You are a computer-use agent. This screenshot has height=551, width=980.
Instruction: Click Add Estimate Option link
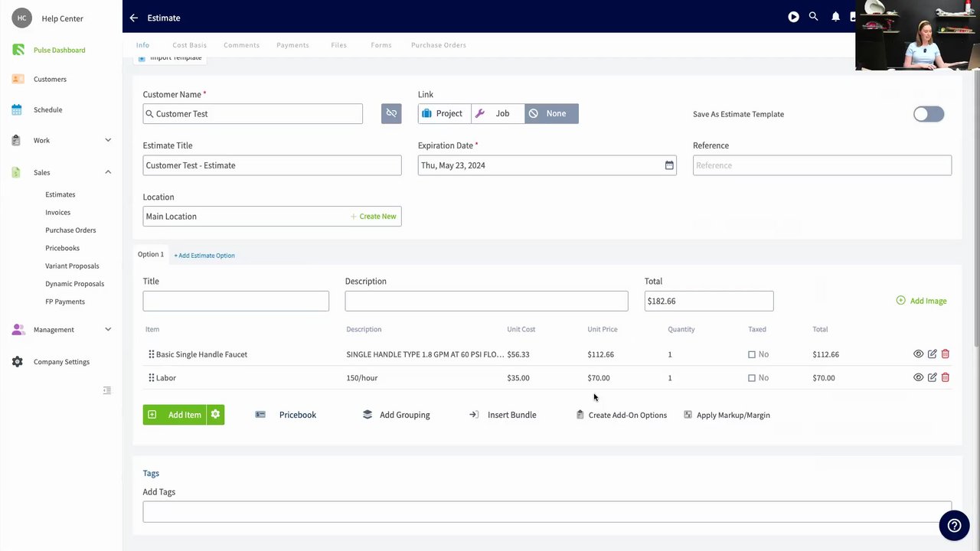point(204,256)
